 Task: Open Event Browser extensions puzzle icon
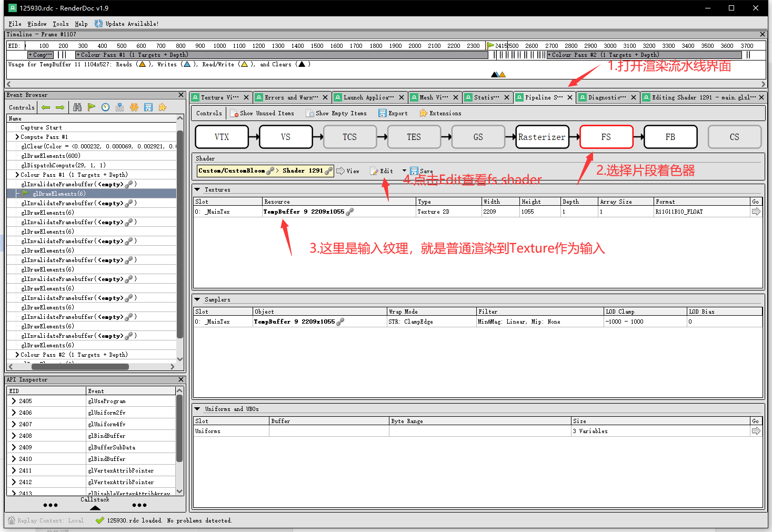point(163,107)
